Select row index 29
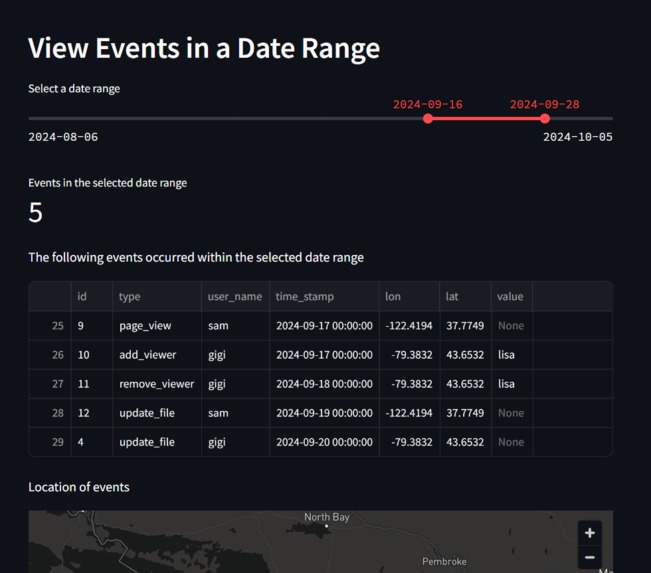The height and width of the screenshot is (573, 651). pos(50,442)
